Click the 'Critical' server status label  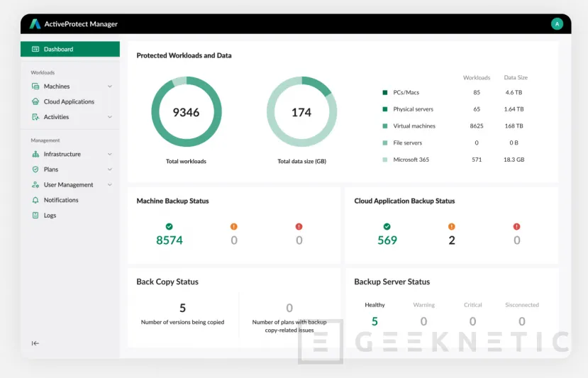473,305
